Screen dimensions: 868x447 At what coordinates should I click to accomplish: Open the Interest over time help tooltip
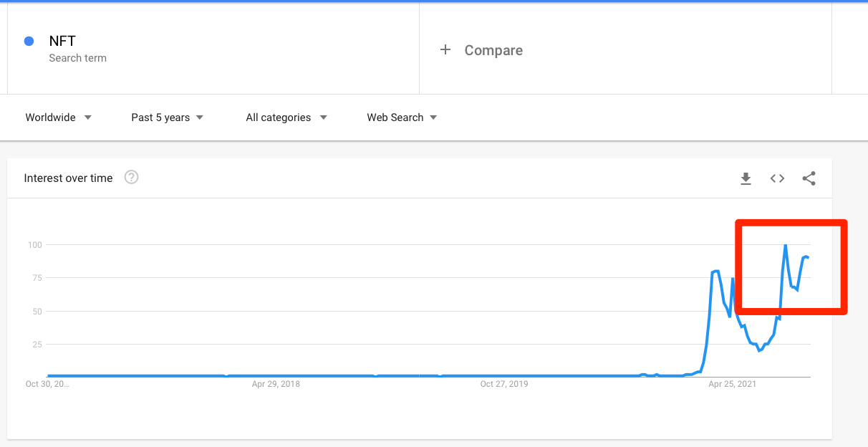131,178
